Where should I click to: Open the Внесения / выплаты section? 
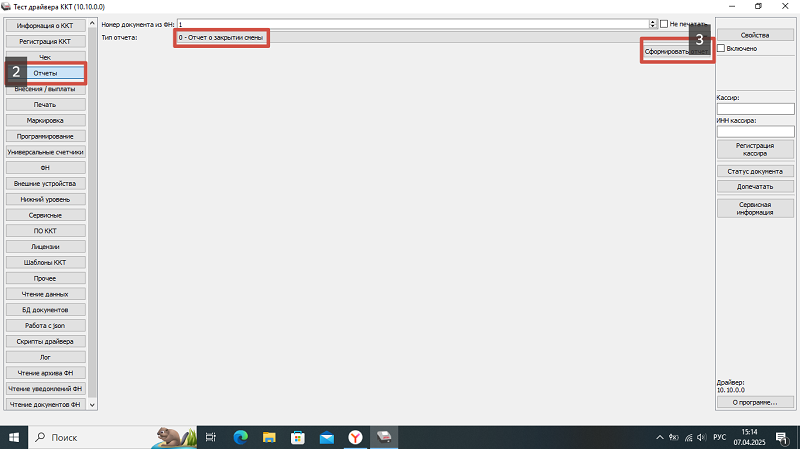(x=45, y=89)
